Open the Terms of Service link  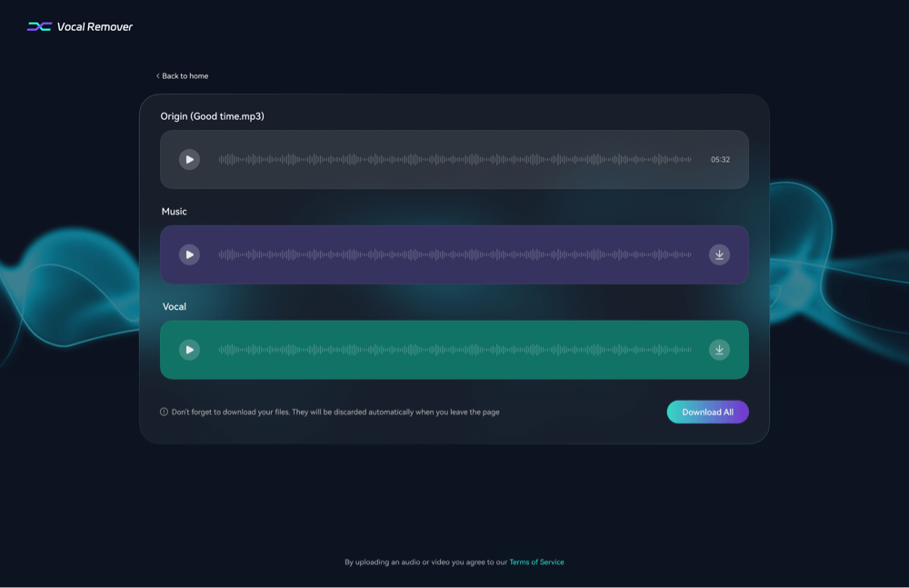(x=536, y=562)
